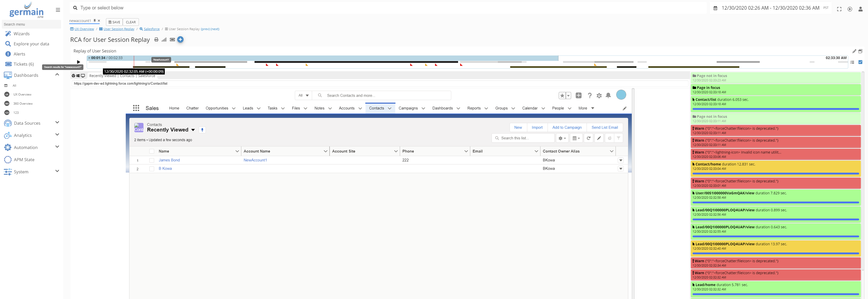The width and height of the screenshot is (868, 299).
Task: Open Alerts from the sidebar menu
Action: [19, 54]
